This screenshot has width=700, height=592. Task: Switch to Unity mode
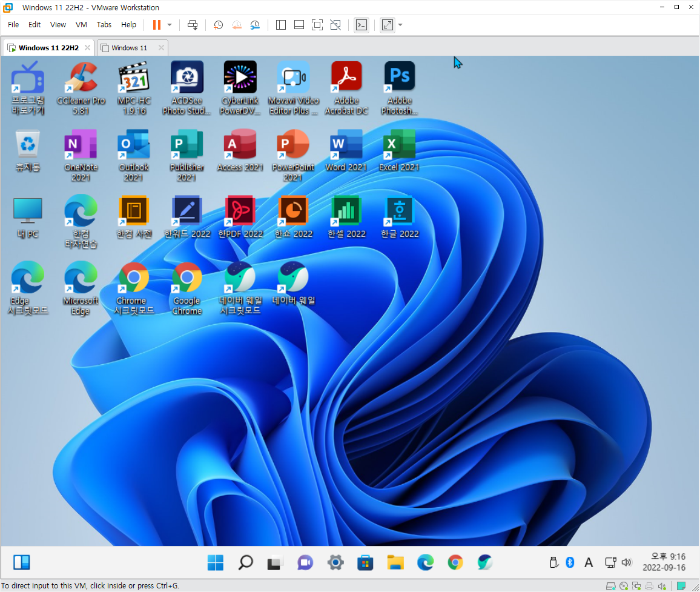tap(335, 25)
